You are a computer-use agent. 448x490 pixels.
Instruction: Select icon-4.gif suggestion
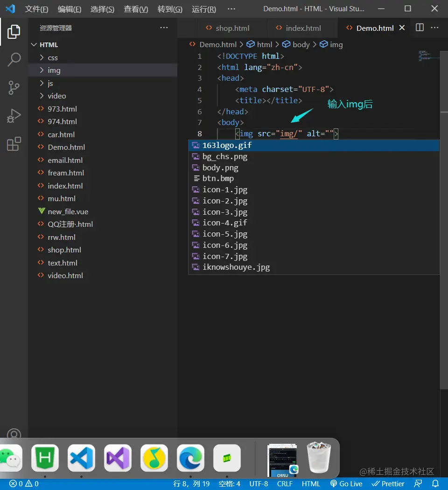314,223
